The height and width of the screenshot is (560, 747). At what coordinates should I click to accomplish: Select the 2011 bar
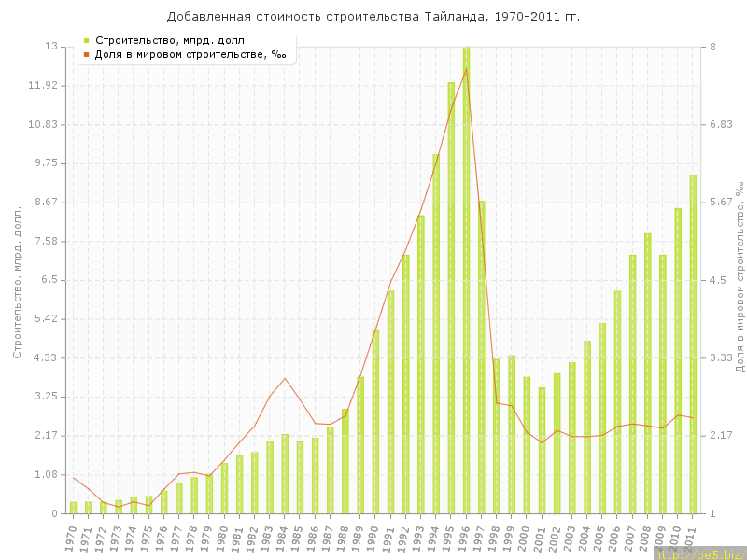pyautogui.click(x=693, y=345)
